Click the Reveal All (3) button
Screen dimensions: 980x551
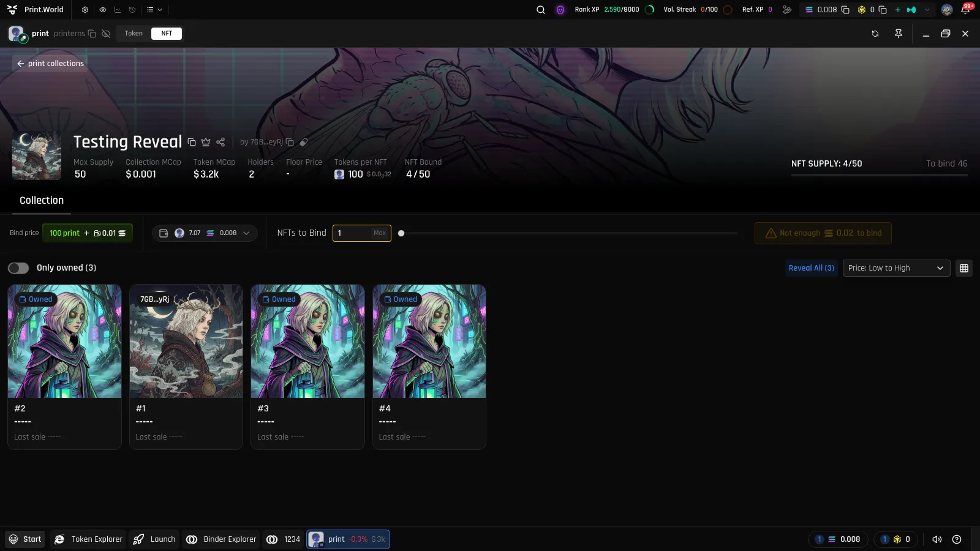coord(811,268)
